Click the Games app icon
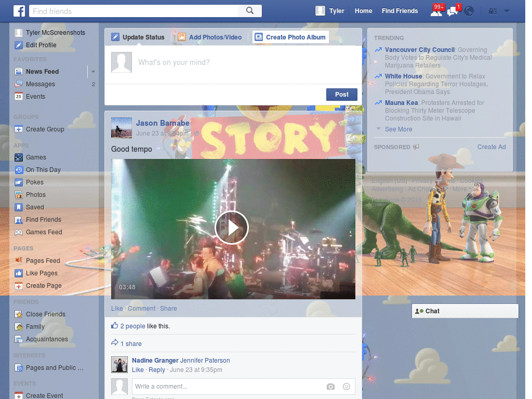Viewport: 532px width, 399px height. [19, 157]
